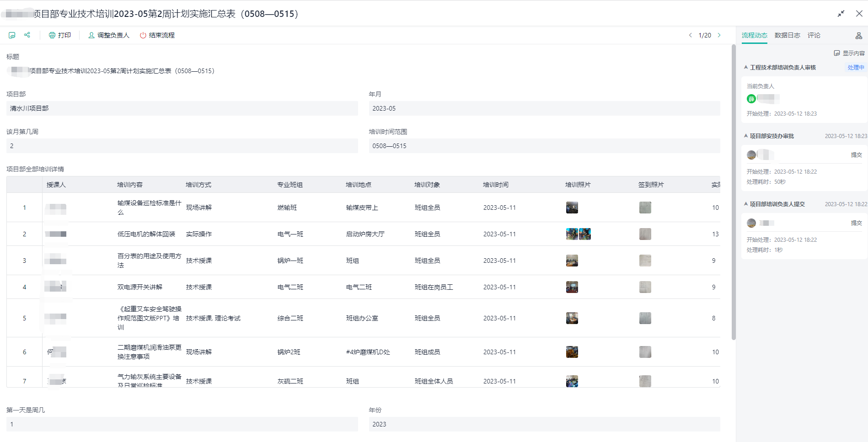This screenshot has width=868, height=442.
Task: Toggle 显示内容 in the workflow panel
Action: tap(849, 53)
